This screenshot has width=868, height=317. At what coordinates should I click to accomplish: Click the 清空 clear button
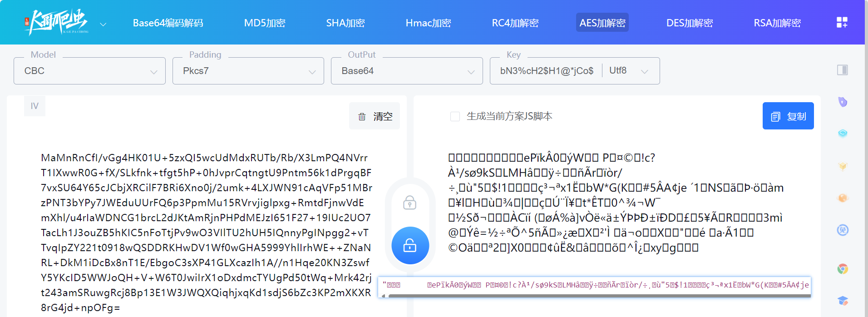[375, 116]
